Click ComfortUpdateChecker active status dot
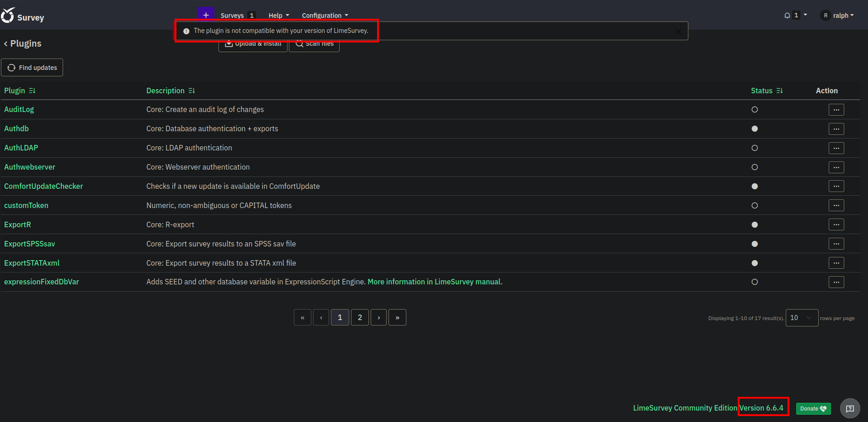The width and height of the screenshot is (868, 422). pos(755,187)
